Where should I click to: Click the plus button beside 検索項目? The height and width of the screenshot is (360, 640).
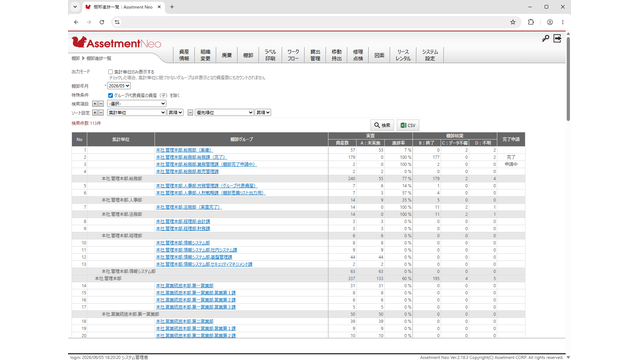[95, 104]
